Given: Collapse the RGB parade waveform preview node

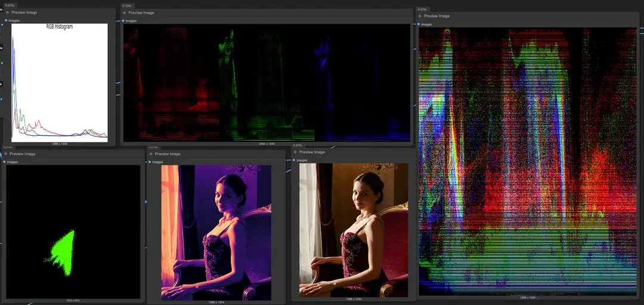Looking at the screenshot, I should (x=125, y=13).
